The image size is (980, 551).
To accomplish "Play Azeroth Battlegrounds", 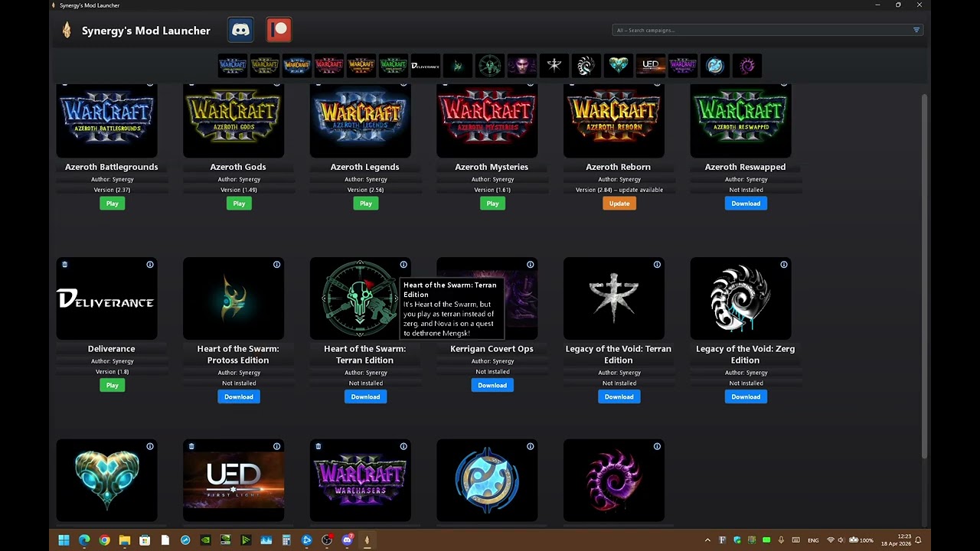I will coord(112,204).
